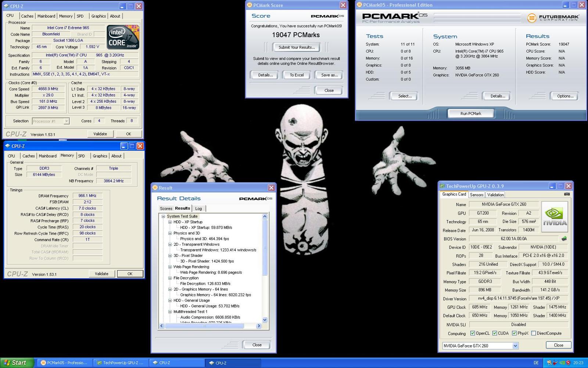Open the NVIDIA GeForce GTX 260 dropdown

(x=515, y=346)
